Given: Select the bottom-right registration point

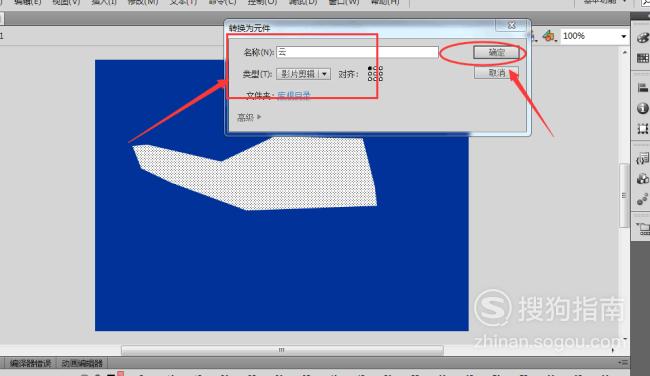Looking at the screenshot, I should tap(381, 79).
